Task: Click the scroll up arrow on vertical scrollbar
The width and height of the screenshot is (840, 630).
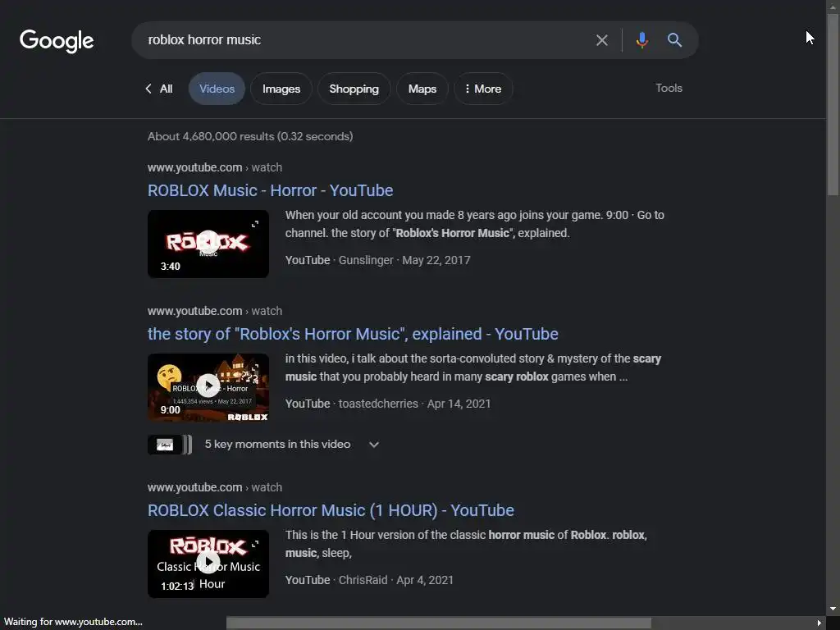Action: (x=833, y=6)
